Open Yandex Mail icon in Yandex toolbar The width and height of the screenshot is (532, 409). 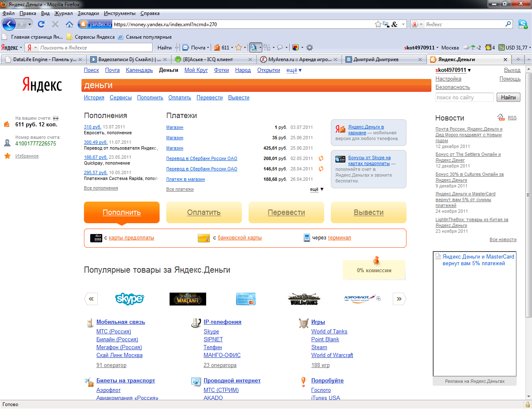click(186, 47)
